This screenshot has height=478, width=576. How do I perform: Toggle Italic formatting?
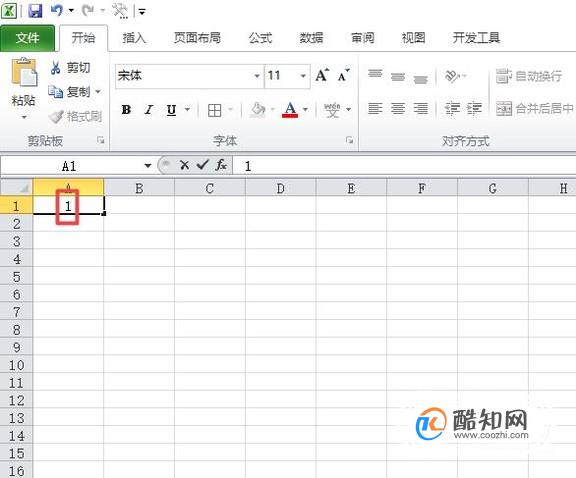[x=148, y=109]
